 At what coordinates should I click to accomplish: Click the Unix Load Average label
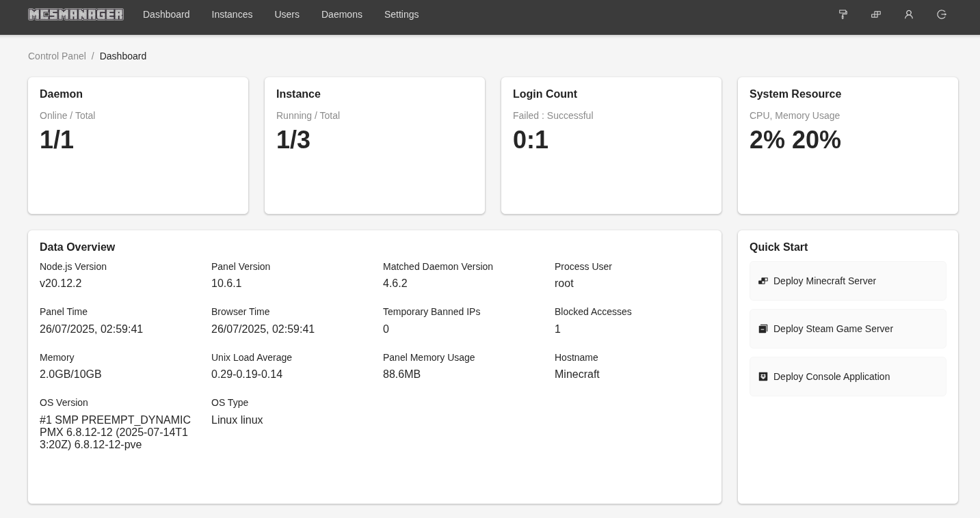tap(252, 357)
